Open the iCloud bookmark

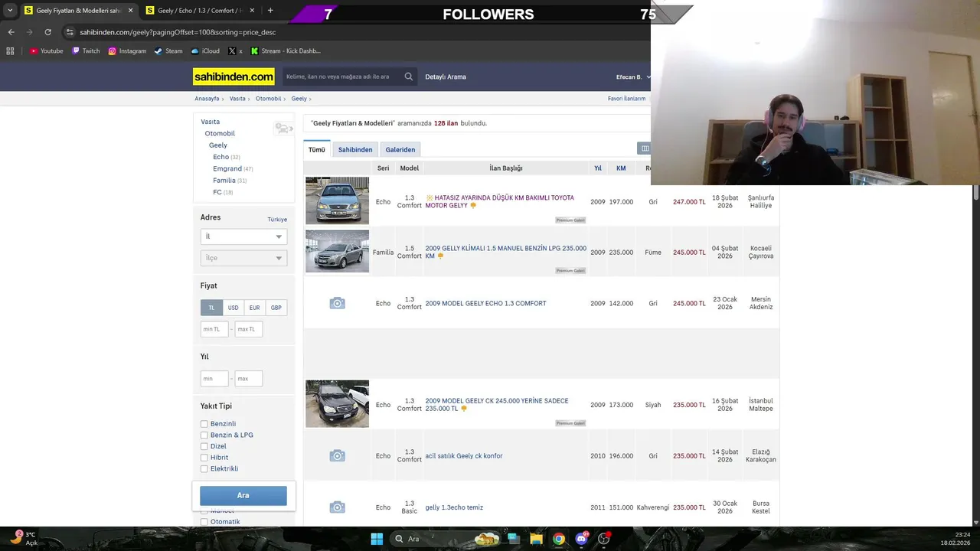[x=205, y=51]
